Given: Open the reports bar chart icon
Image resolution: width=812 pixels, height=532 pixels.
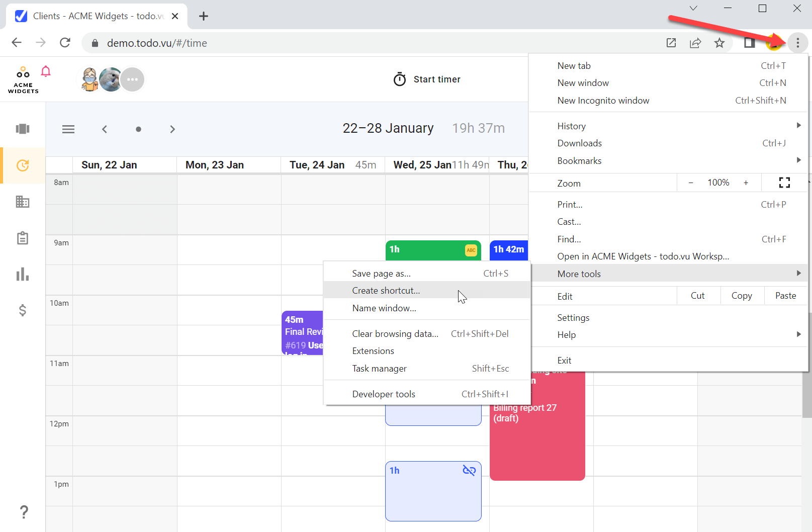Looking at the screenshot, I should (x=23, y=274).
